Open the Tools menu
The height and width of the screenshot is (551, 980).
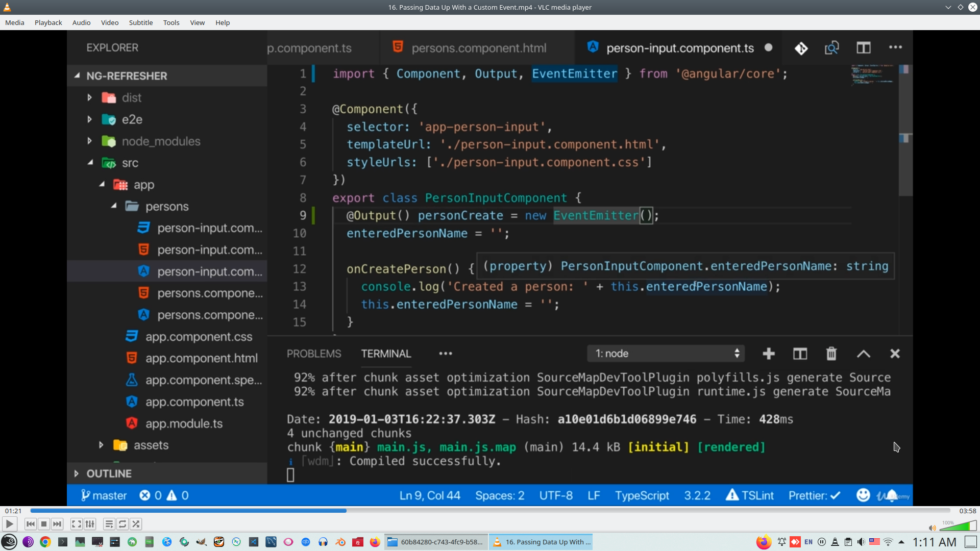tap(171, 22)
